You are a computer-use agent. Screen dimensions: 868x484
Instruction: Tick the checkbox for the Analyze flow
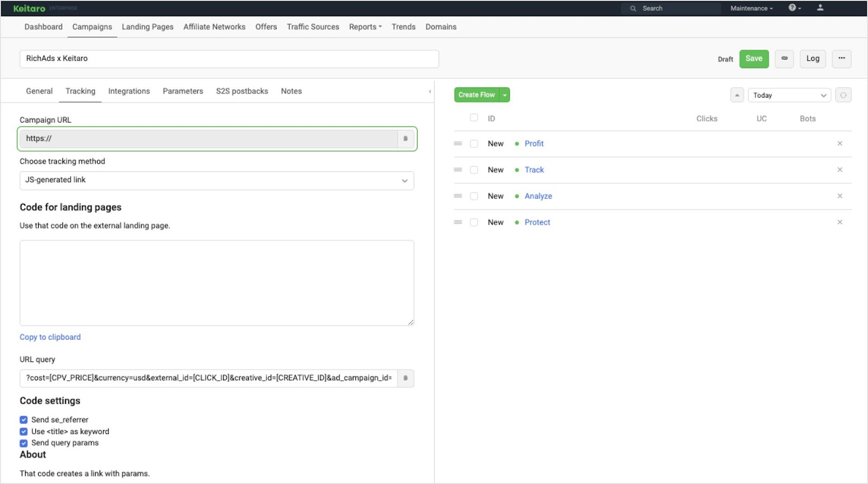474,196
